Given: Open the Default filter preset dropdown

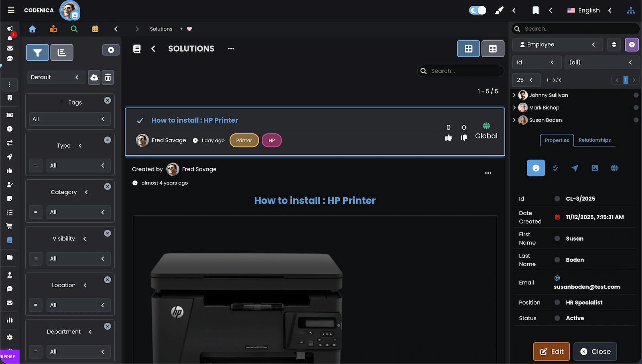Looking at the screenshot, I should pos(56,77).
